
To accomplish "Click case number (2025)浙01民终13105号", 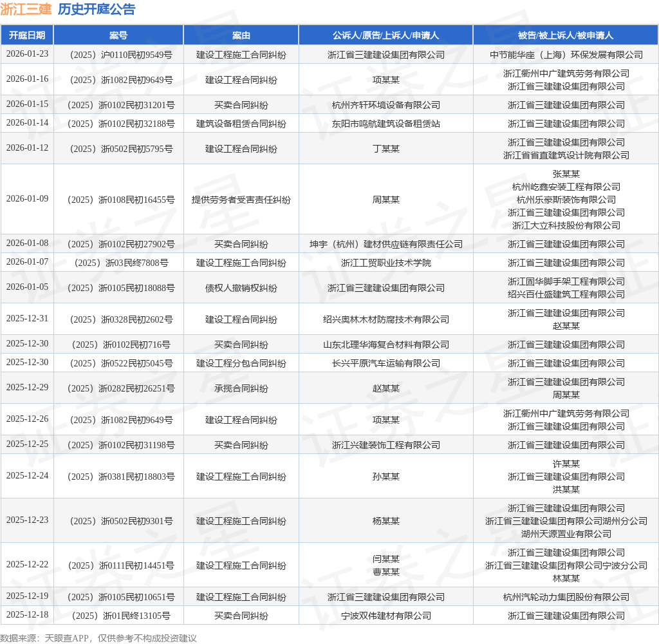I will coord(121,616).
